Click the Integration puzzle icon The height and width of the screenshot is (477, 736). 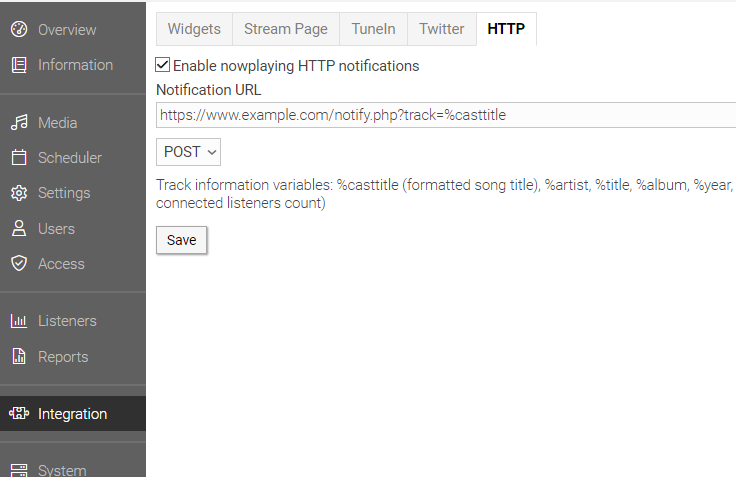point(19,413)
